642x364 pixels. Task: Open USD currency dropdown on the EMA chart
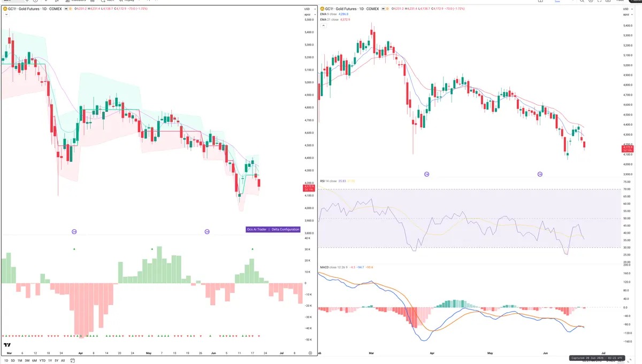628,10
